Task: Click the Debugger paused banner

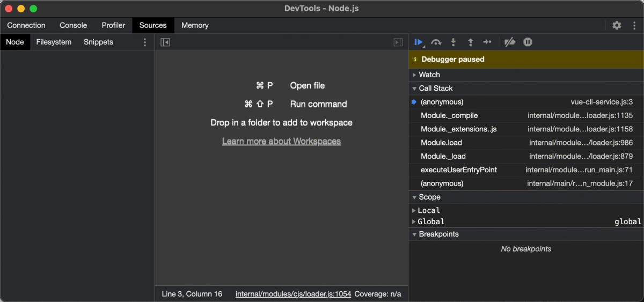Action: click(x=526, y=60)
